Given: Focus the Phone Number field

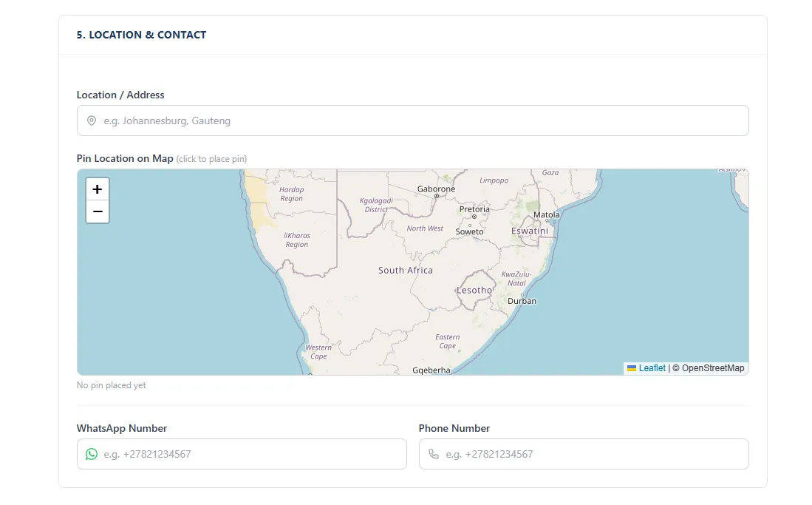Looking at the screenshot, I should (591, 454).
